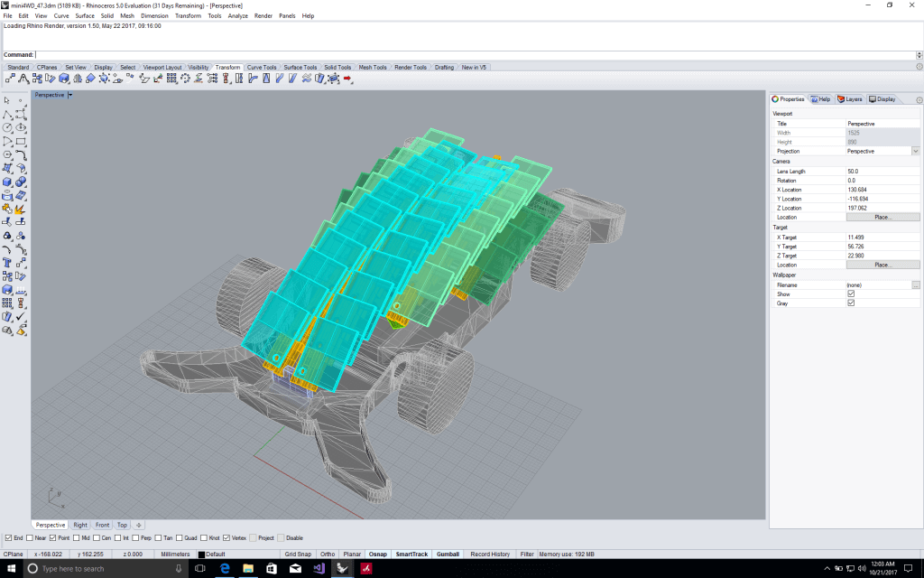Image resolution: width=924 pixels, height=578 pixels.
Task: Browse for wallpaper Filename with ellipsis button
Action: pos(915,284)
